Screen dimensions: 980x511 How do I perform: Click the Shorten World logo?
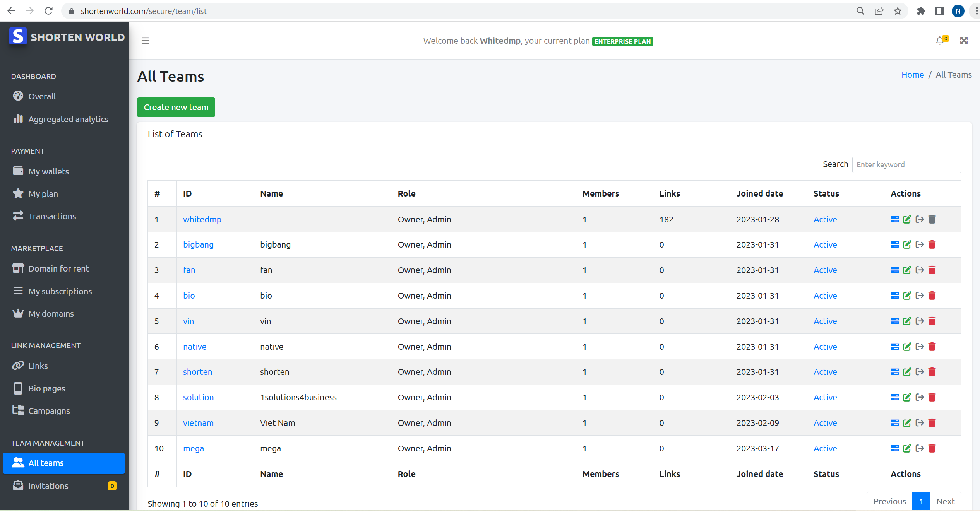pyautogui.click(x=67, y=37)
